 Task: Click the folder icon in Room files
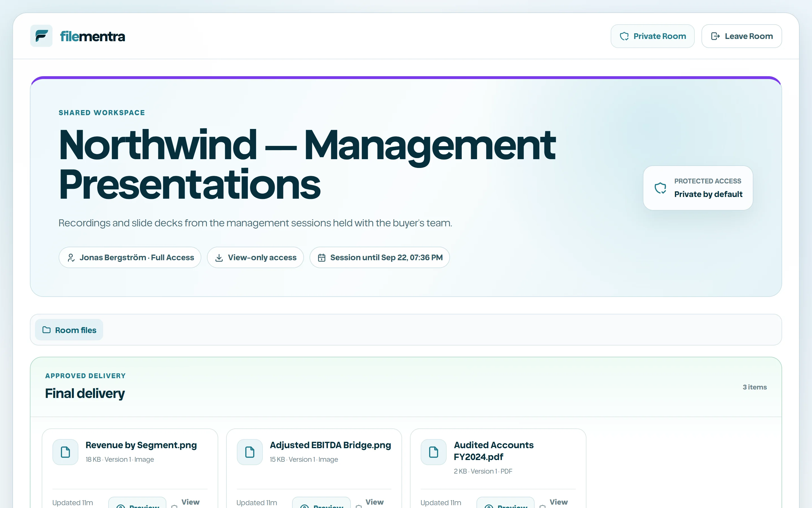point(47,330)
